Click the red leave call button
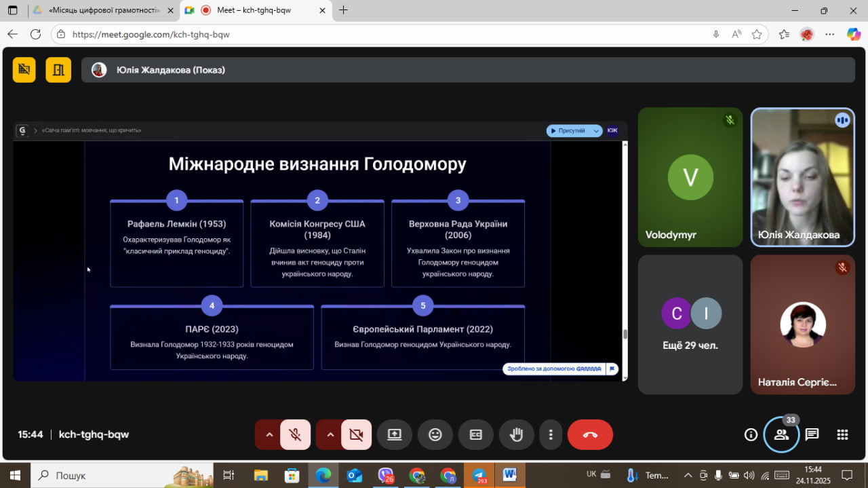Viewport: 868px width, 488px height. (589, 435)
